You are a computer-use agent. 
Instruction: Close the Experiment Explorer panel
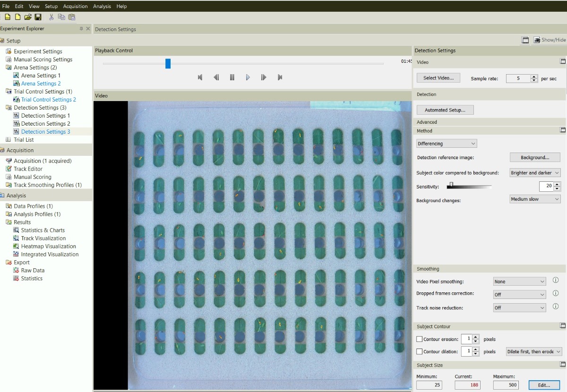coord(88,29)
